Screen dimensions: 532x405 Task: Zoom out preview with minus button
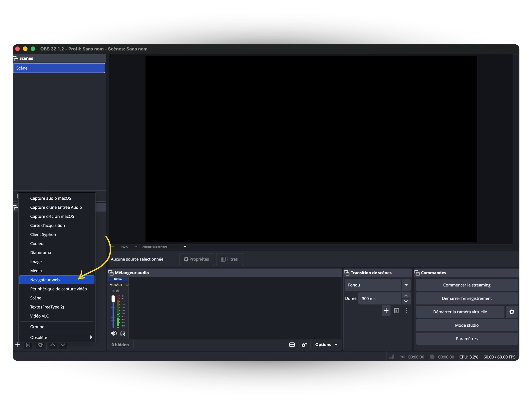113,247
